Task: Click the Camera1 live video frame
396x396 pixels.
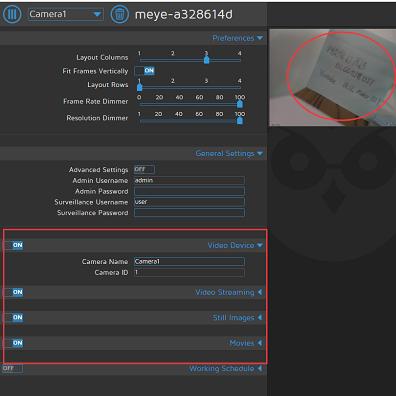Action: [332, 78]
